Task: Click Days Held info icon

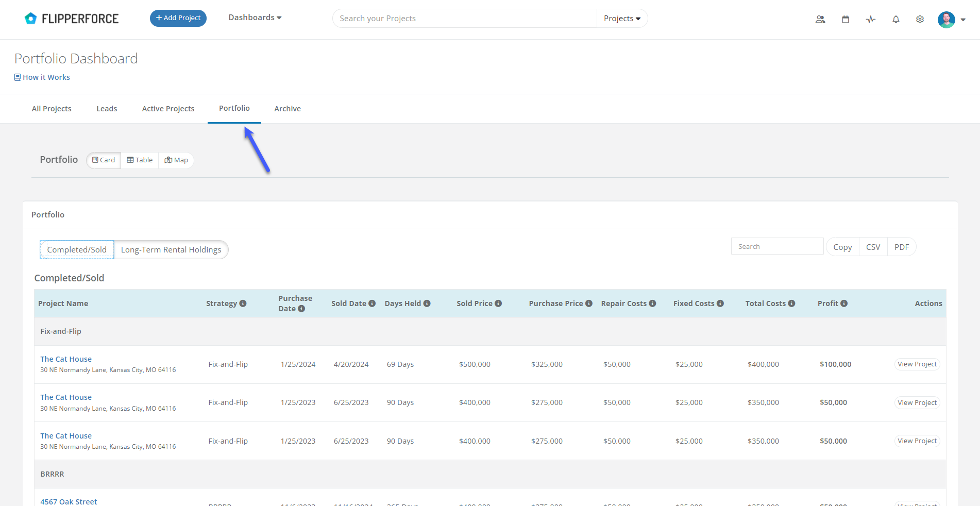Action: click(427, 303)
